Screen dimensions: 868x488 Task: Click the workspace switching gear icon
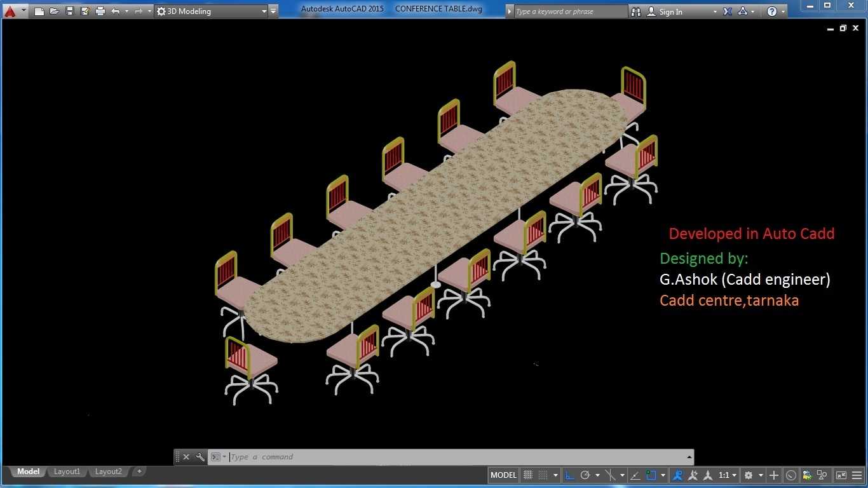coord(749,475)
